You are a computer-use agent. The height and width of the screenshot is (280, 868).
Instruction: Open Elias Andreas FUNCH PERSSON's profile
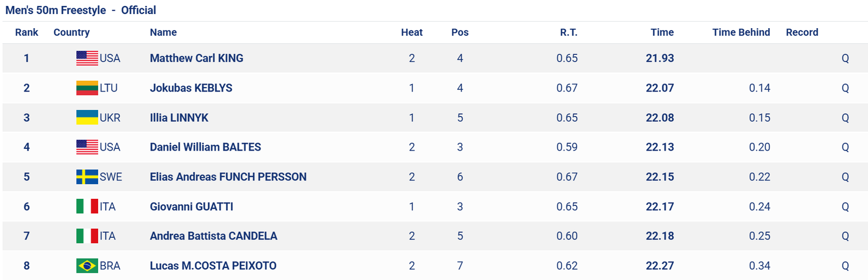click(x=228, y=177)
